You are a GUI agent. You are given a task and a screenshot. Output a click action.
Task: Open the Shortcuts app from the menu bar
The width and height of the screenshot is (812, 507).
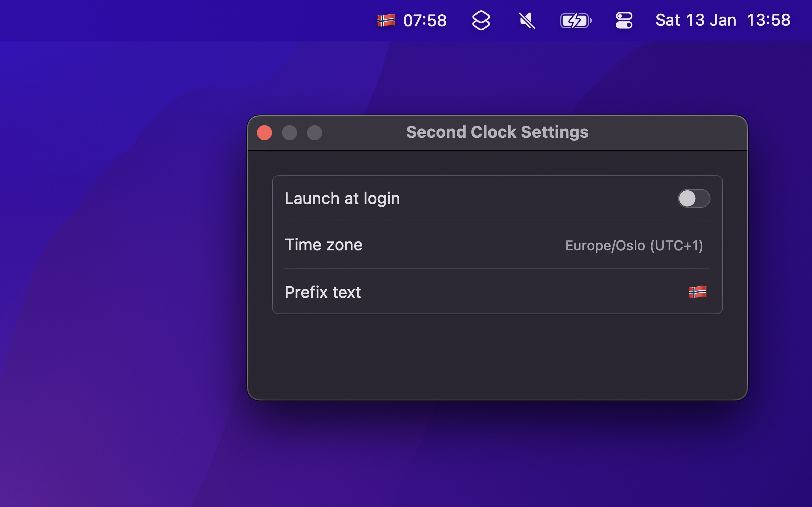pyautogui.click(x=481, y=21)
